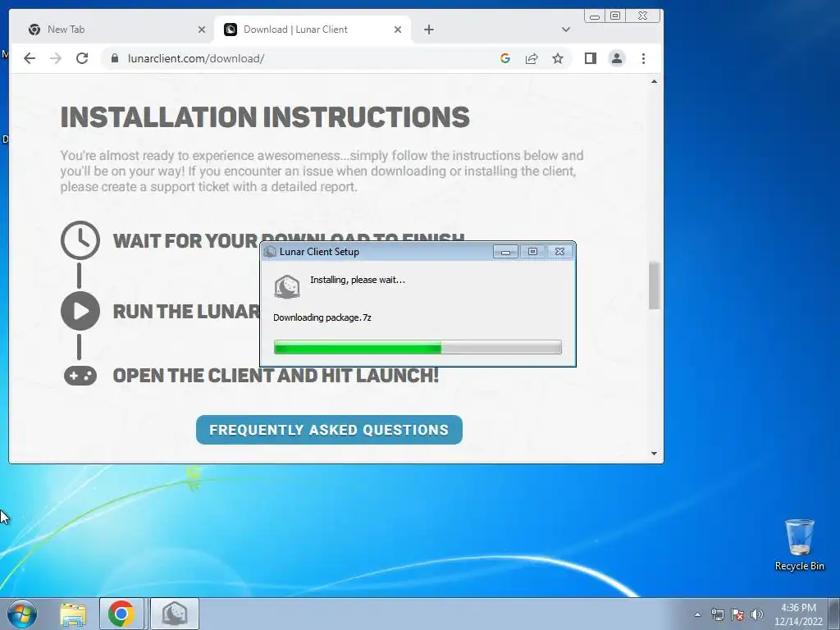Close the New Tab tab
840x630 pixels.
(x=202, y=30)
